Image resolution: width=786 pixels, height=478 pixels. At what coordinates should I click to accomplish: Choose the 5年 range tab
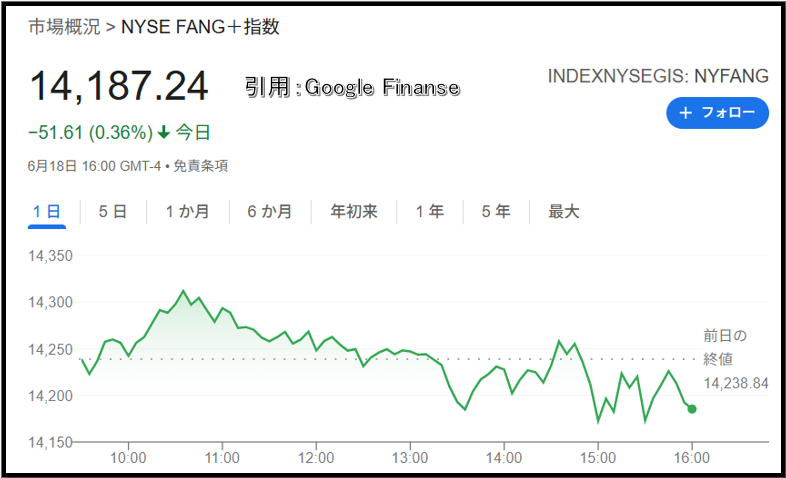pos(496,212)
